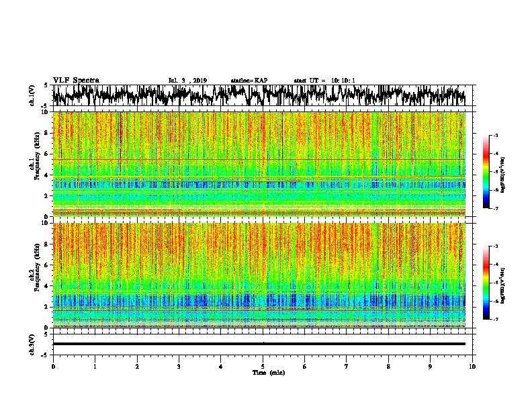Select the 'ch.1 Frequency (kHz)' axis label
532x411 pixels.
point(34,156)
